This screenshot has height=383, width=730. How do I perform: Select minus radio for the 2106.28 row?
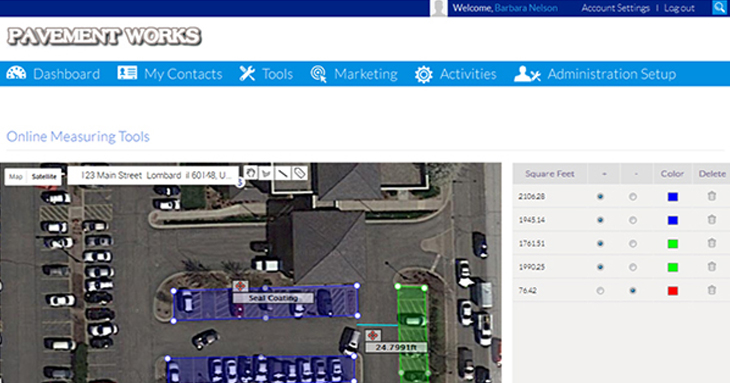(x=633, y=197)
